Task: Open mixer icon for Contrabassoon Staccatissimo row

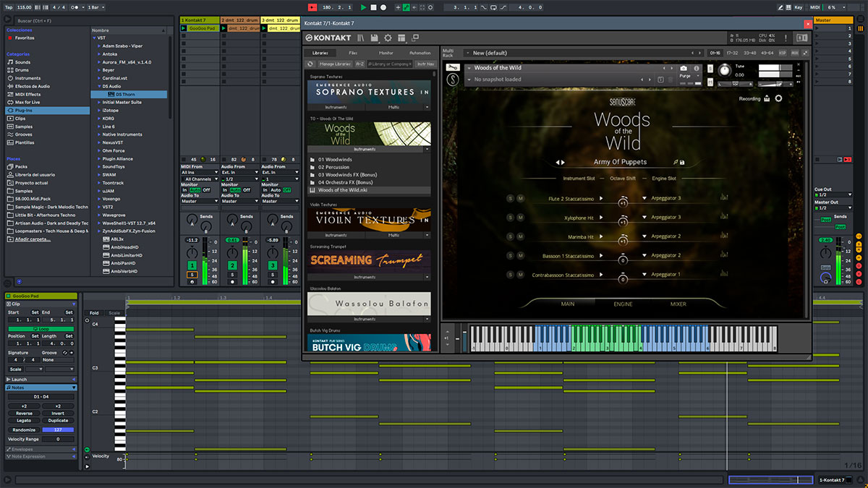Action: click(723, 274)
